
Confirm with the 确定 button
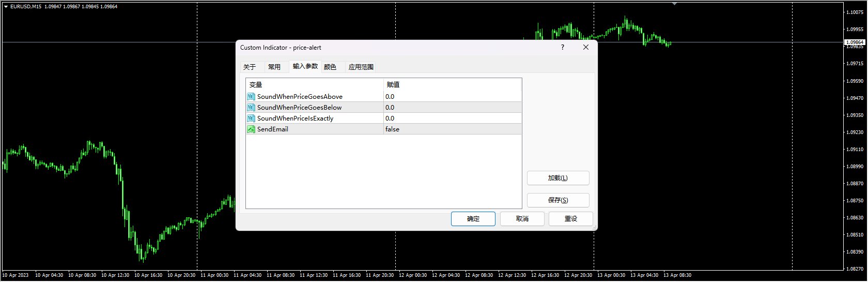pyautogui.click(x=473, y=219)
